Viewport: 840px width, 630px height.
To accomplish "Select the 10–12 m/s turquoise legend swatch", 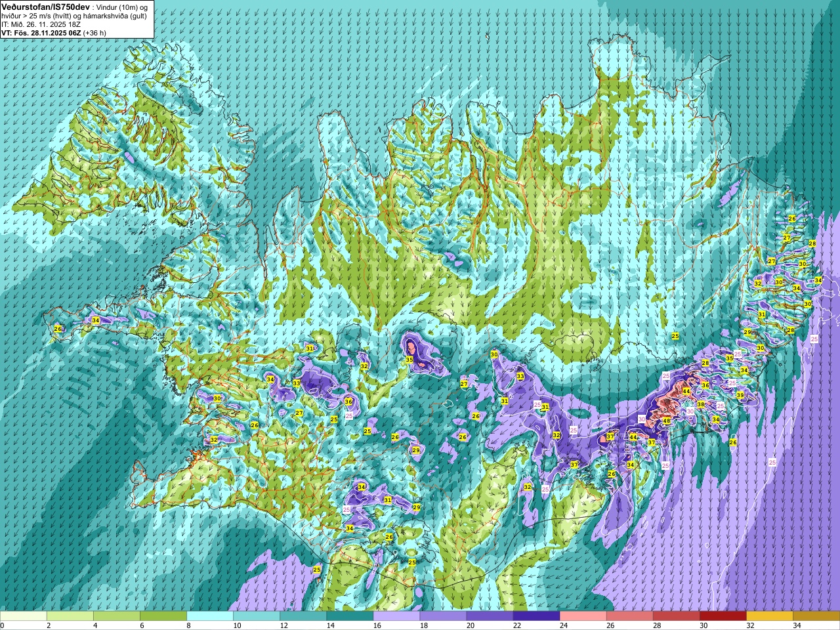I will 257,616.
